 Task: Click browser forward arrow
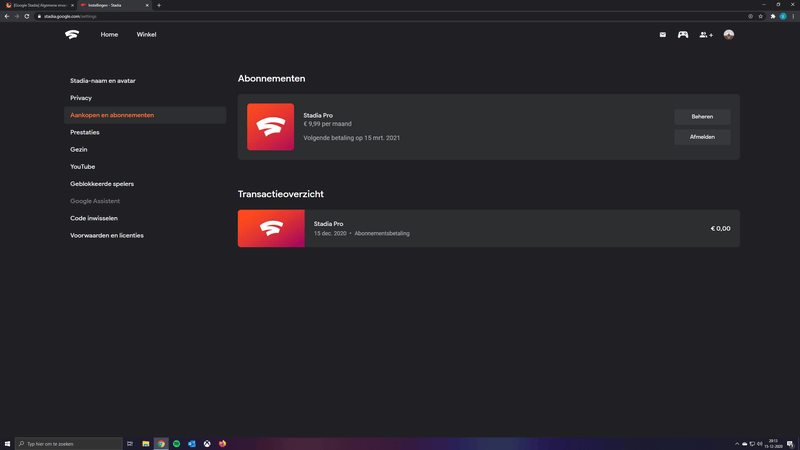click(x=17, y=16)
